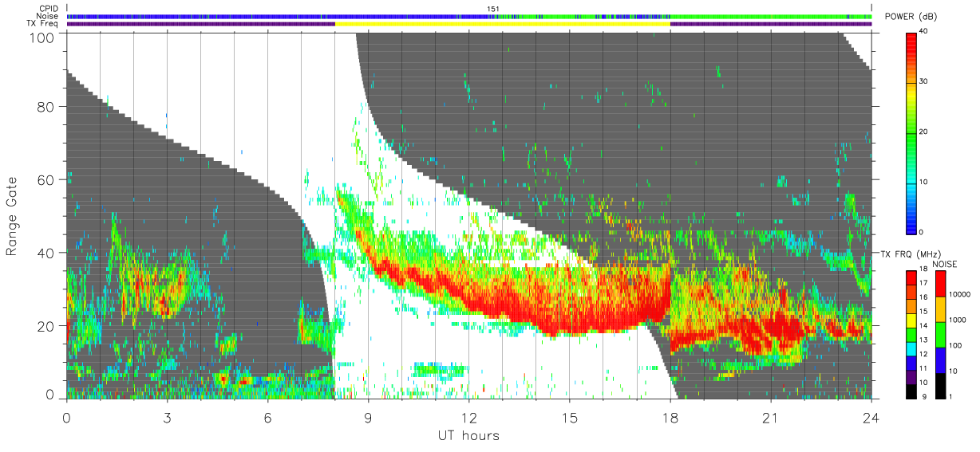Click the x-axis tick label 0
980x452 pixels.
[67, 418]
